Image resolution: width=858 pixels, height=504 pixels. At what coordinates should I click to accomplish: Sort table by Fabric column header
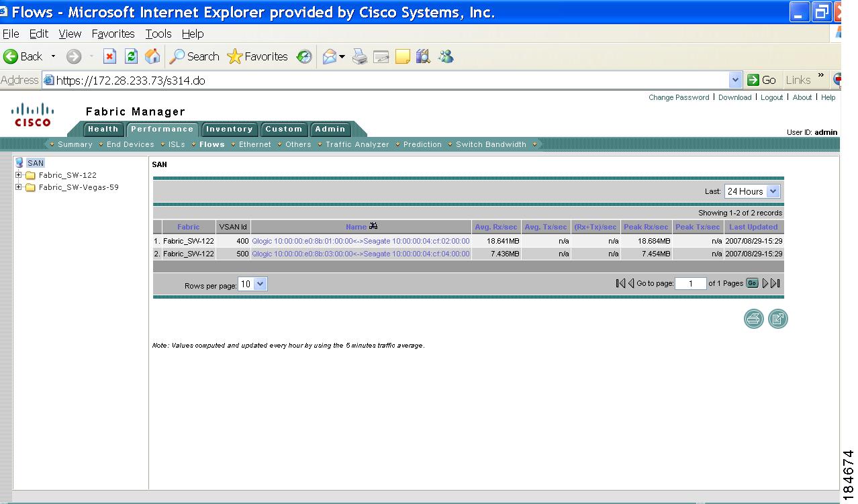(x=189, y=227)
